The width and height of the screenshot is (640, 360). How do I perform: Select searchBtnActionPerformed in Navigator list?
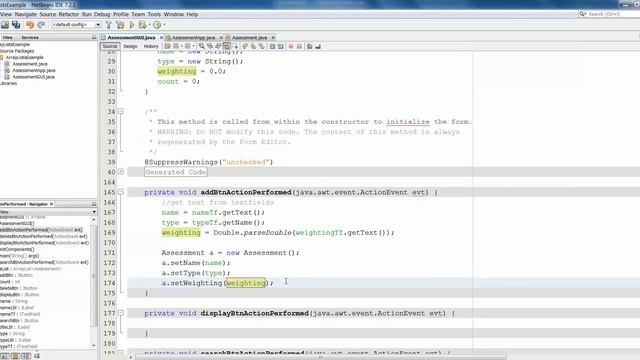click(x=44, y=262)
